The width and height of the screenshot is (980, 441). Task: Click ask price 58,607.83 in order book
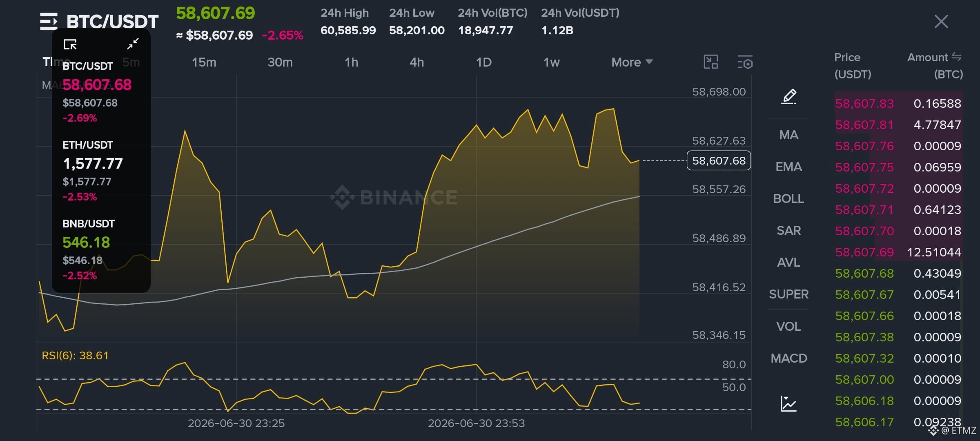coord(864,103)
